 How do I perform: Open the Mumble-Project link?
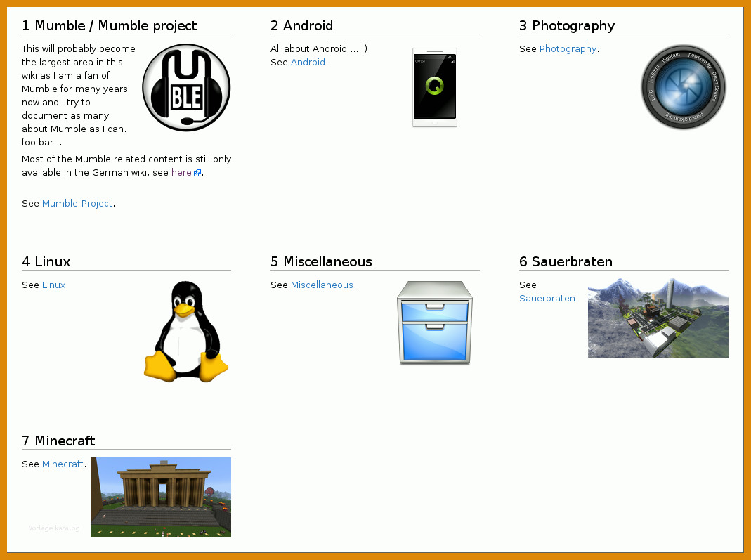pos(77,204)
